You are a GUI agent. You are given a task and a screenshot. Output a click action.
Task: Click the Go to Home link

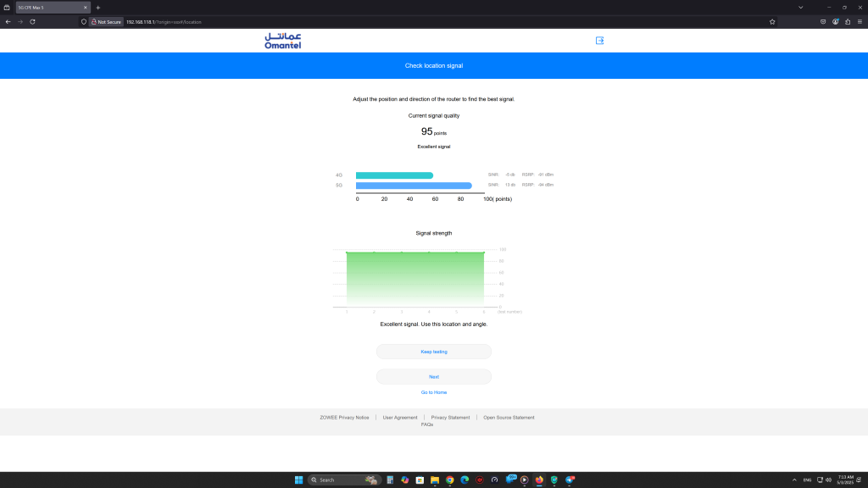pyautogui.click(x=433, y=392)
